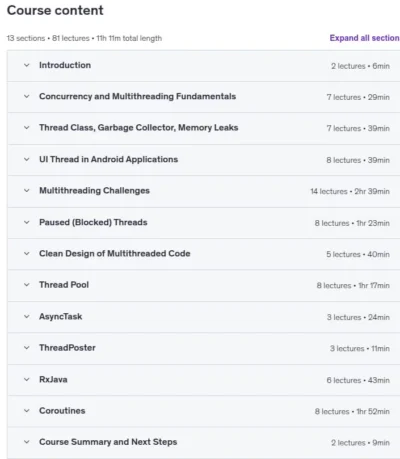The height and width of the screenshot is (459, 400).
Task: Click chevron next to Paused (Blocked) Threads
Action: coord(27,222)
